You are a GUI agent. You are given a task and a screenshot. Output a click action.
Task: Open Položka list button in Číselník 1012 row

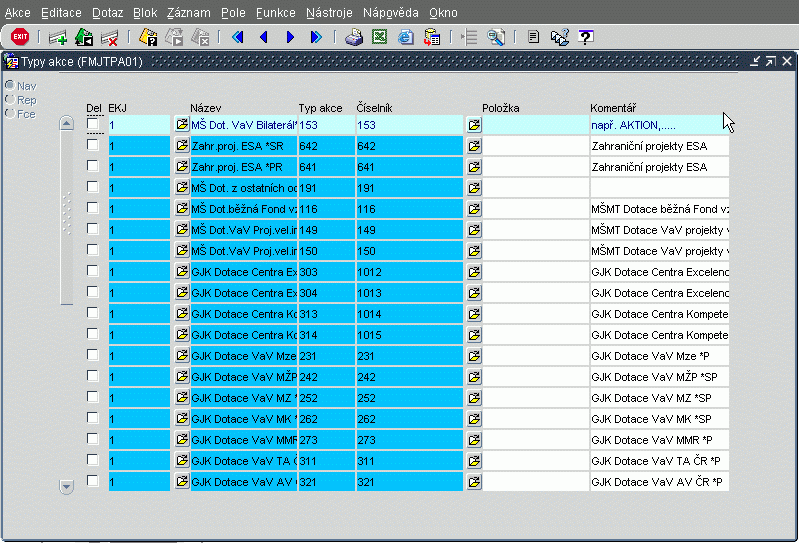pos(473,271)
